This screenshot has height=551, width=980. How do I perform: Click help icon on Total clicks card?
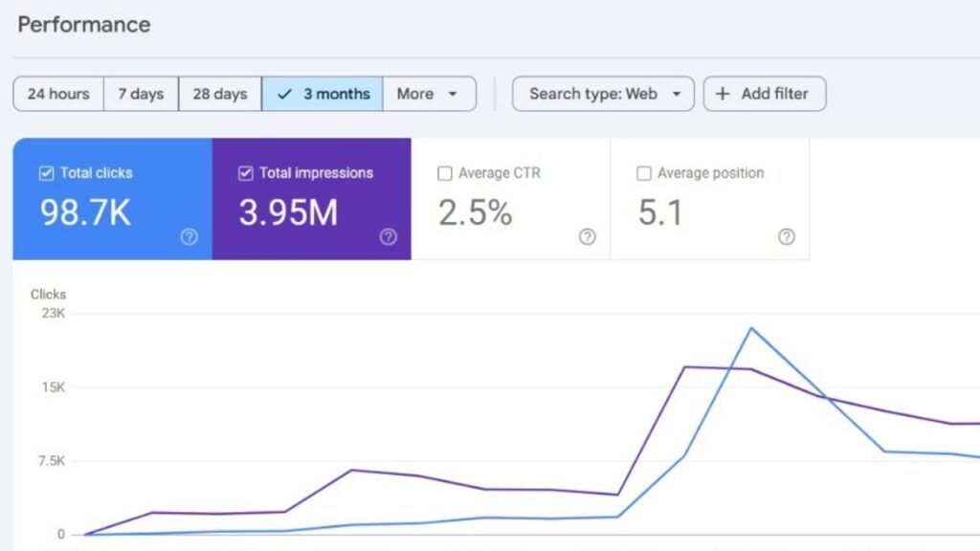tap(189, 237)
